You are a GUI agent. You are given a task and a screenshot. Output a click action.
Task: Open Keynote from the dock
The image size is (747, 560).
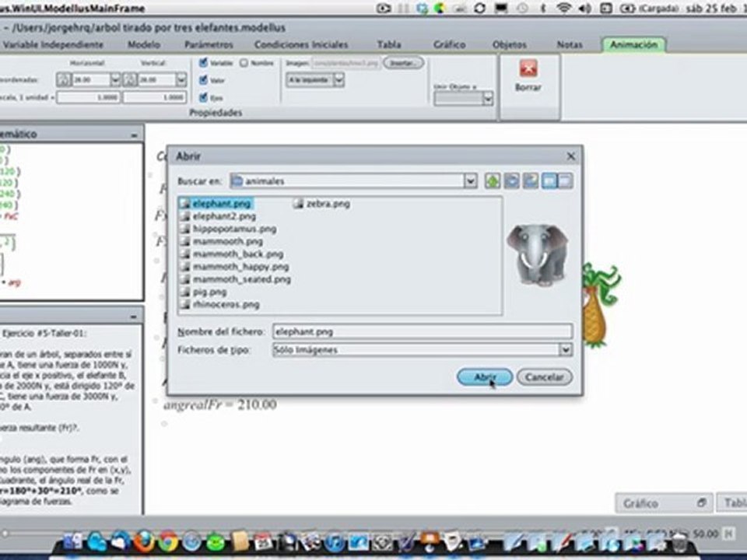430,542
